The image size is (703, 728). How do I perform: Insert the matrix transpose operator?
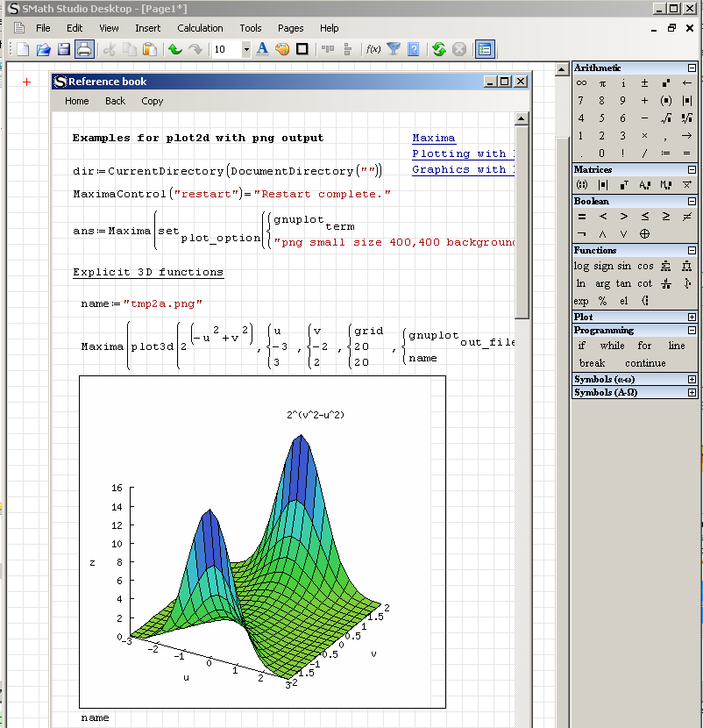[x=623, y=185]
